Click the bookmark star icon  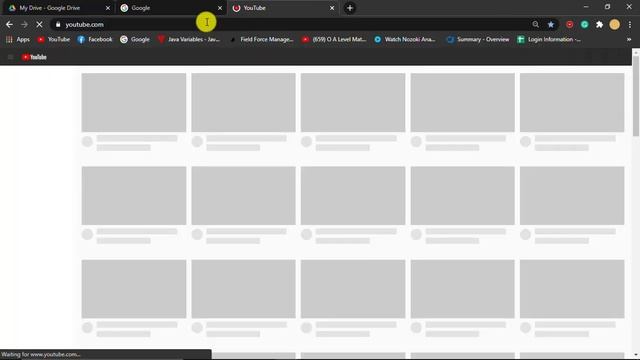tap(551, 24)
